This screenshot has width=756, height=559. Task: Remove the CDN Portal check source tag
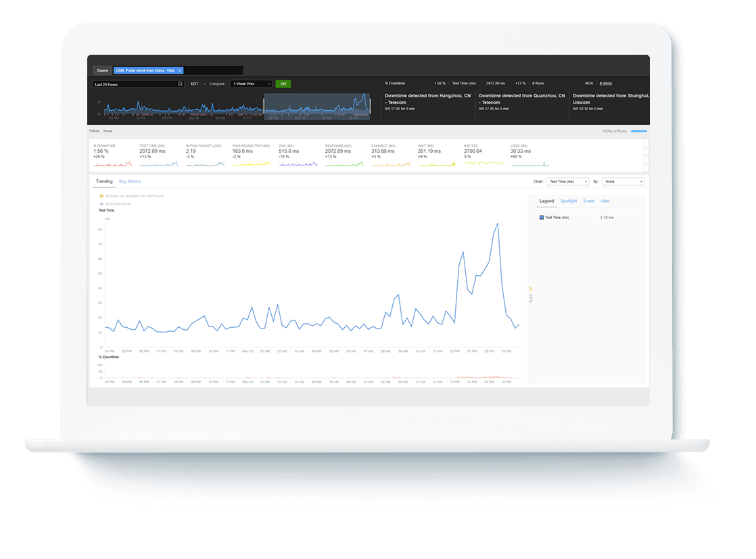180,70
